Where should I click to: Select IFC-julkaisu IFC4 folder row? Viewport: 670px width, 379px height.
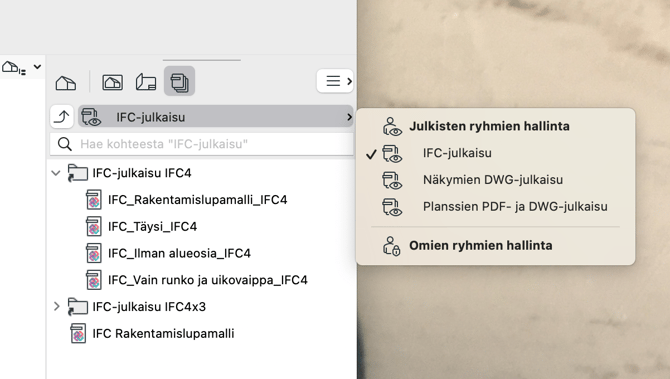[202, 173]
